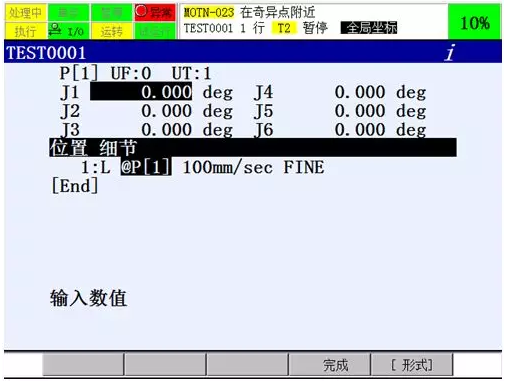Tap the 执行 status indicator
The width and height of the screenshot is (506, 382).
point(26,31)
